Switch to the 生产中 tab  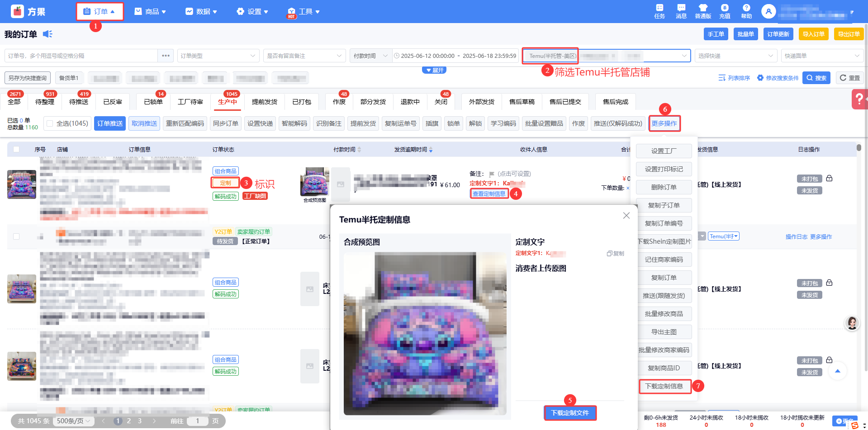click(227, 102)
